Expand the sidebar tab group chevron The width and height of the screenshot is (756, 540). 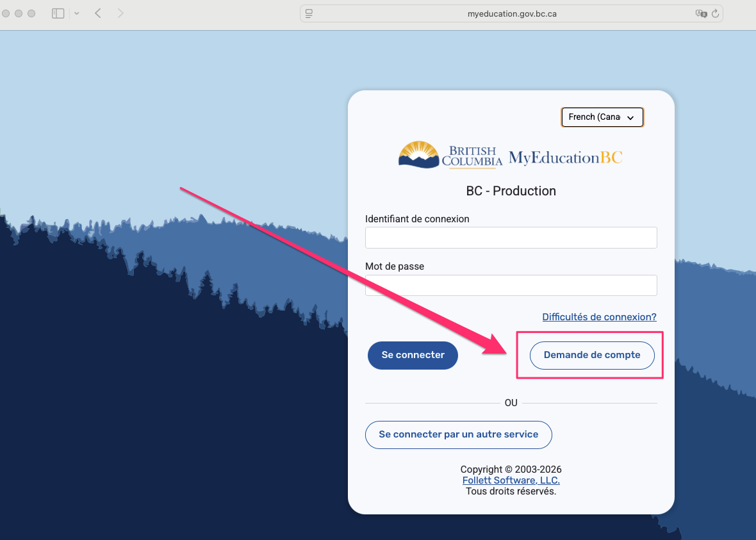click(76, 13)
